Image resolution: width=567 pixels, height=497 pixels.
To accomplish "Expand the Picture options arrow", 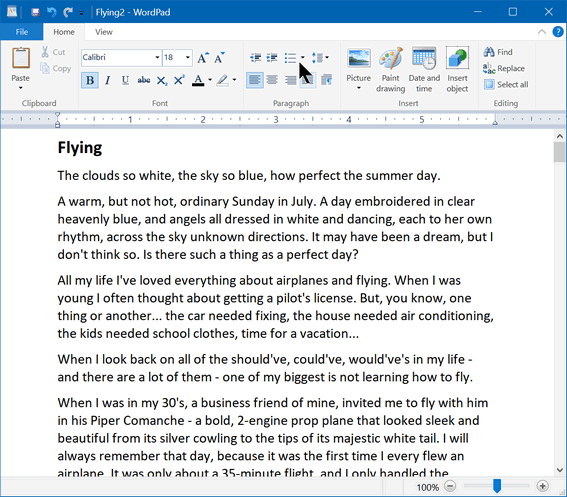I will pyautogui.click(x=359, y=88).
